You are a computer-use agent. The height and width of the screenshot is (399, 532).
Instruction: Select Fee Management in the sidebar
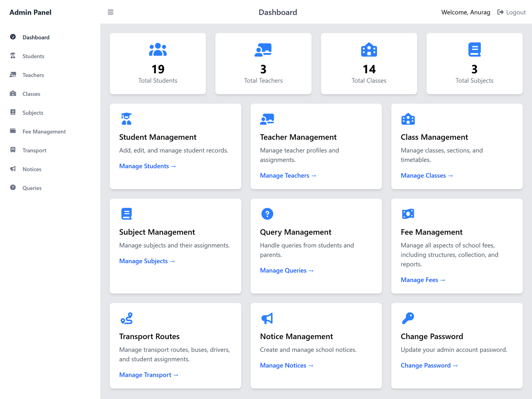(44, 131)
